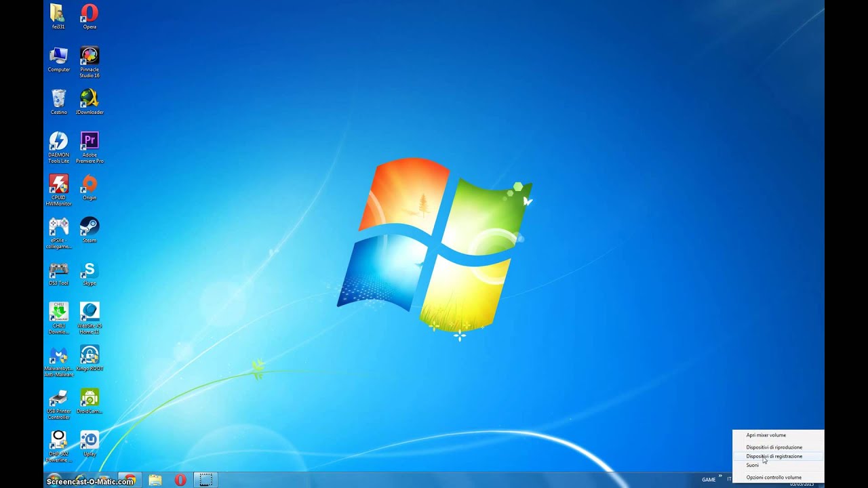The height and width of the screenshot is (488, 868).
Task: Select the Steam desktop shortcut
Action: [90, 230]
